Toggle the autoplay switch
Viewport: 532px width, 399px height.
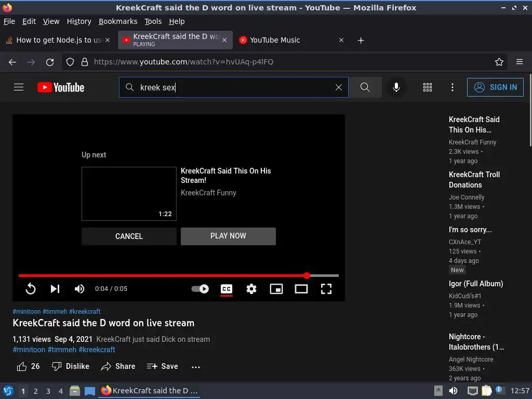(x=200, y=289)
